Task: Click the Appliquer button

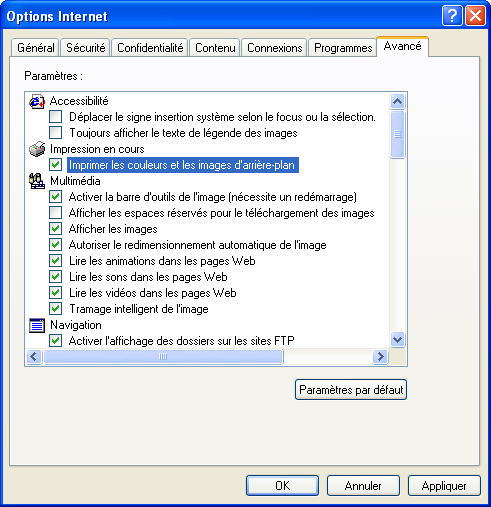Action: click(444, 486)
